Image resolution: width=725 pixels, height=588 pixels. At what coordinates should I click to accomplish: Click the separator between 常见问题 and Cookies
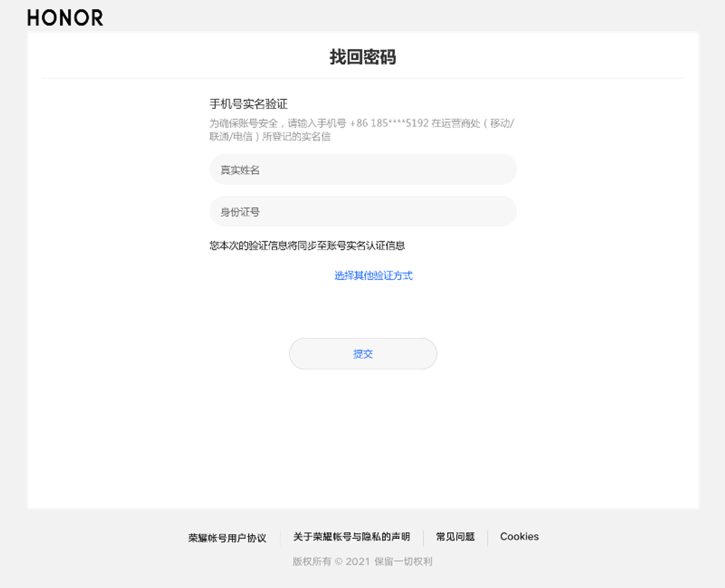tap(488, 537)
